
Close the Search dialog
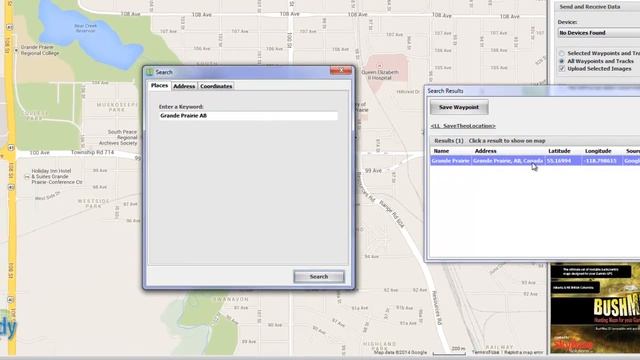tap(341, 71)
